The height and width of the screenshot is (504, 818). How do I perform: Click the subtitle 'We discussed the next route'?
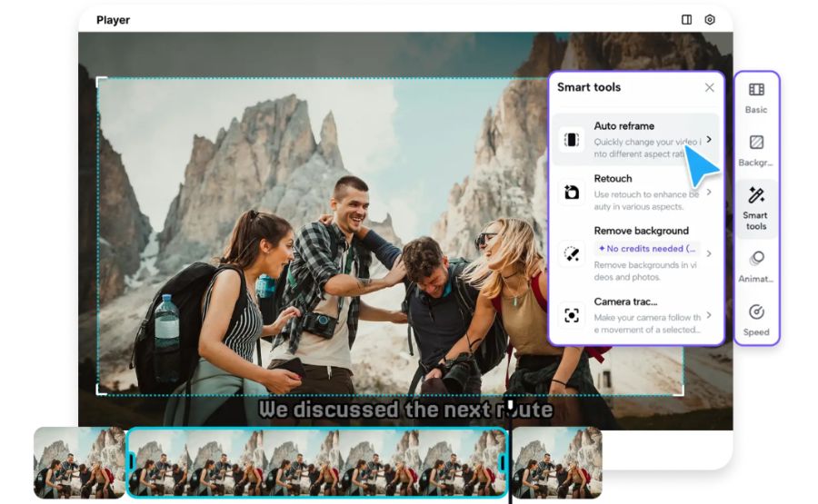[405, 410]
